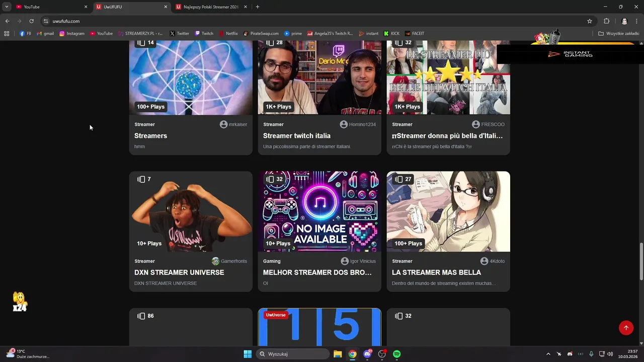Image resolution: width=644 pixels, height=362 pixels.
Task: Open FRESCOO's author profile
Action: coord(488,124)
